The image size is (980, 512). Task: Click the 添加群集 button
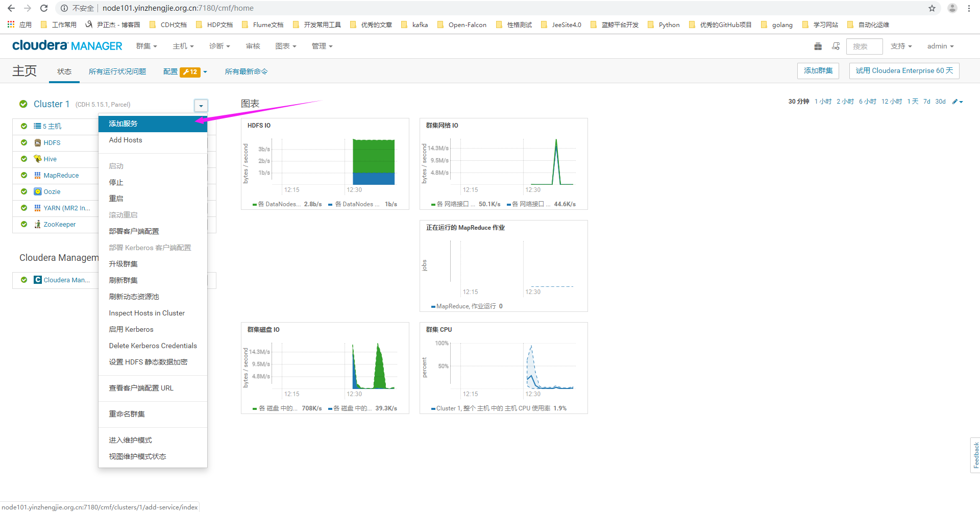pos(818,71)
